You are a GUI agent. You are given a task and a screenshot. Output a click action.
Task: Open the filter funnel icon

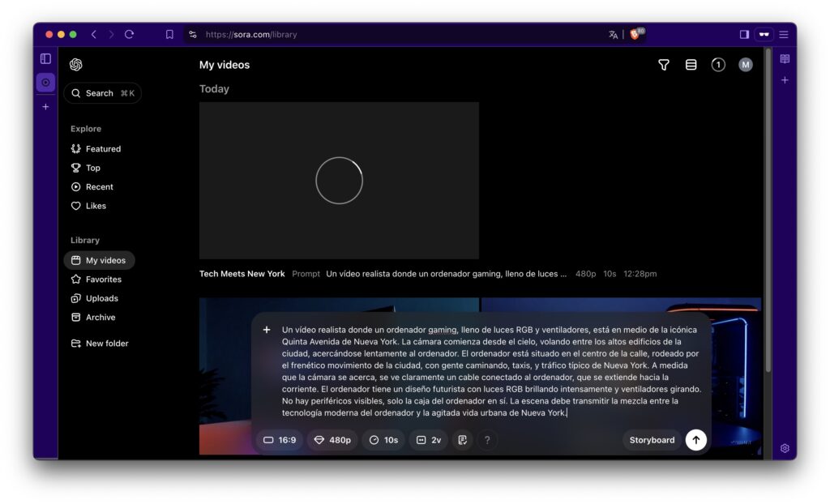point(663,65)
